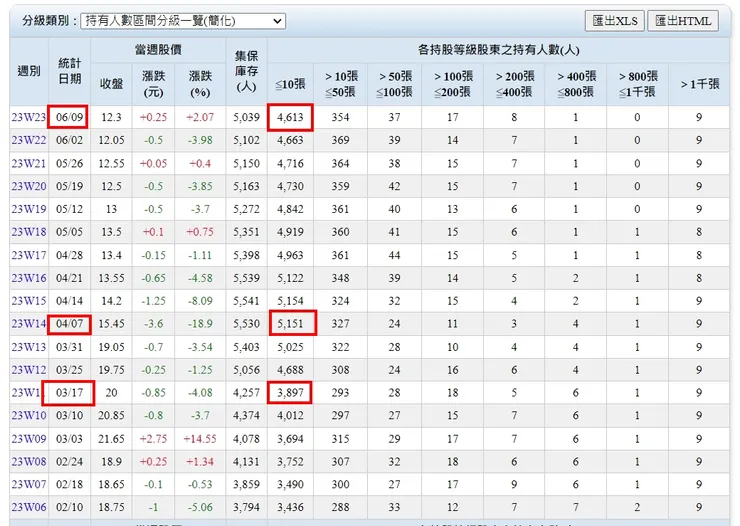Select closing price 12.05
740x526 pixels.
click(x=111, y=140)
